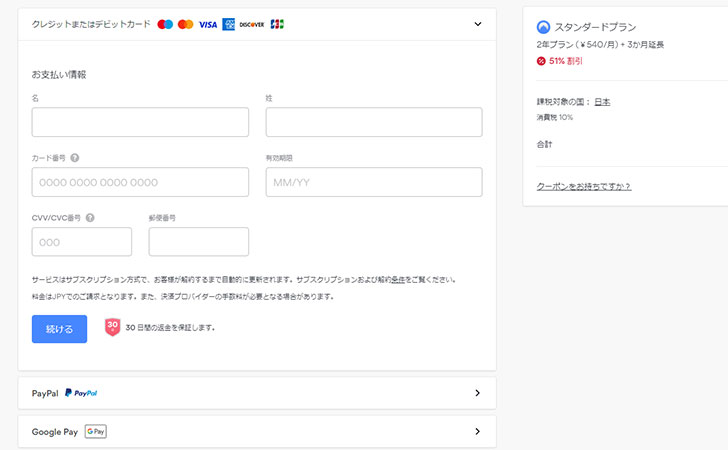
Task: Click the blue Standard plan icon
Action: pyautogui.click(x=543, y=28)
